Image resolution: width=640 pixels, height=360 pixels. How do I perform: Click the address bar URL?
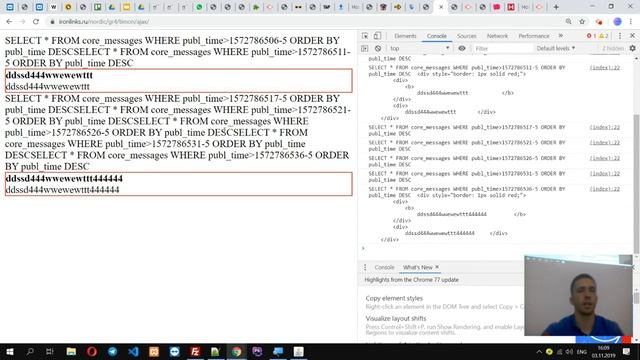click(x=104, y=22)
